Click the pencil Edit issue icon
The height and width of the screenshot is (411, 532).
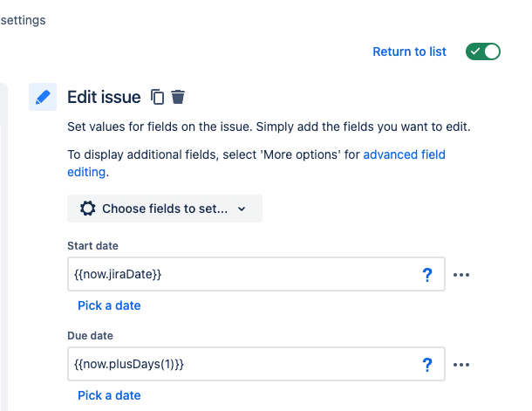tap(43, 97)
